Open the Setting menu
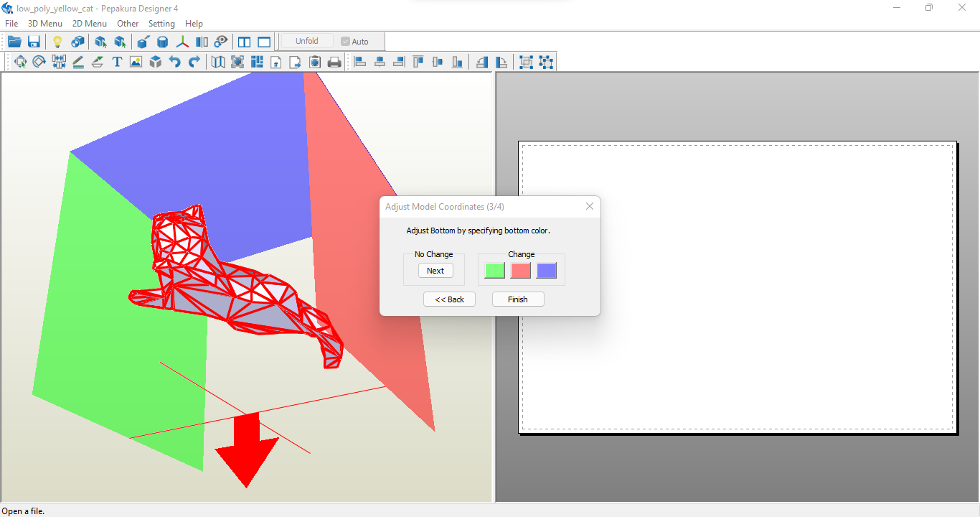The height and width of the screenshot is (517, 980). [161, 24]
